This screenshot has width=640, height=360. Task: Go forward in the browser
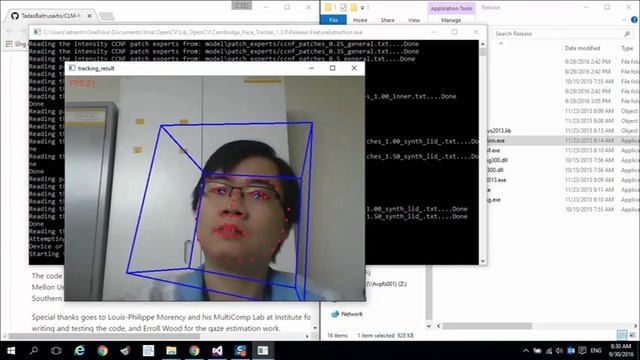pyautogui.click(x=22, y=31)
